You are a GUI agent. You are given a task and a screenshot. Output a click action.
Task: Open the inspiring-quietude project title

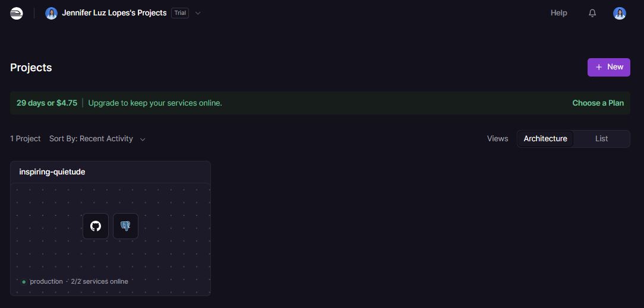pyautogui.click(x=52, y=172)
